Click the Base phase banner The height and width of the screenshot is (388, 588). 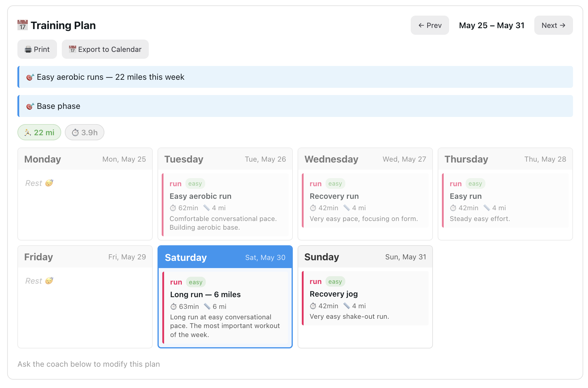295,106
